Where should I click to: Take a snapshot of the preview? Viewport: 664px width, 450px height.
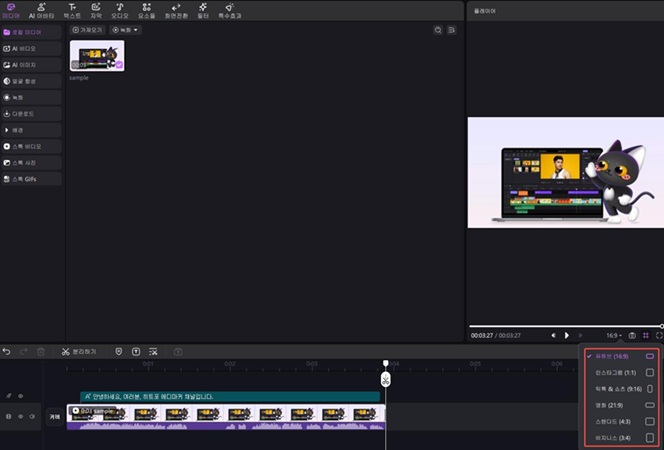632,335
